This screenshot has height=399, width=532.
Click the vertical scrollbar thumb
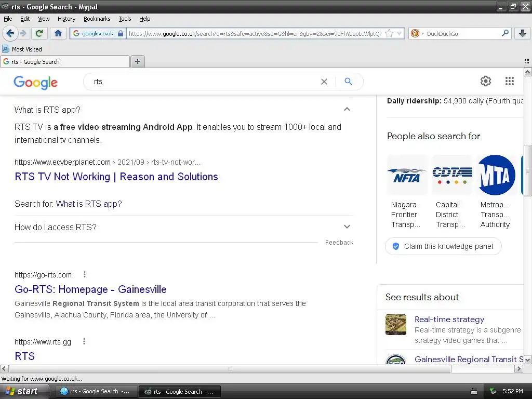coord(528,170)
